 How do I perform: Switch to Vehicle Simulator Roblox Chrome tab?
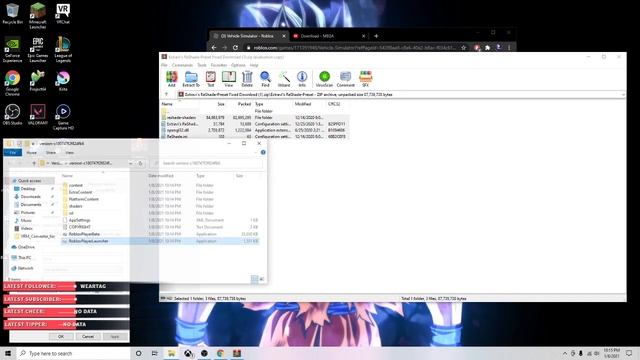(249, 36)
